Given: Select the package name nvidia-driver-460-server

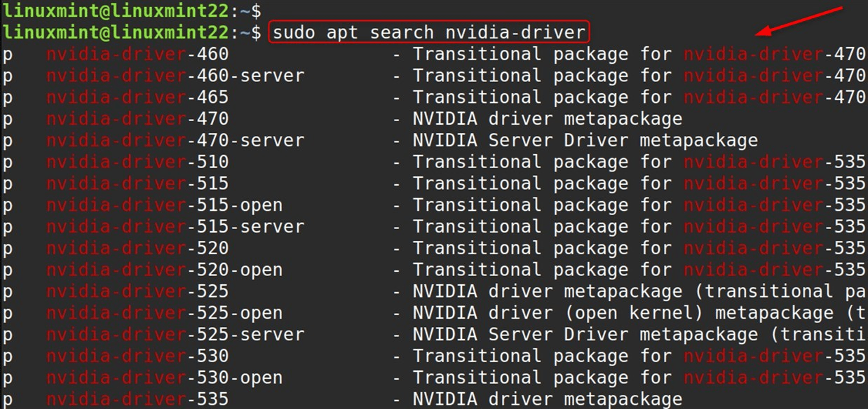Looking at the screenshot, I should pyautogui.click(x=175, y=76).
